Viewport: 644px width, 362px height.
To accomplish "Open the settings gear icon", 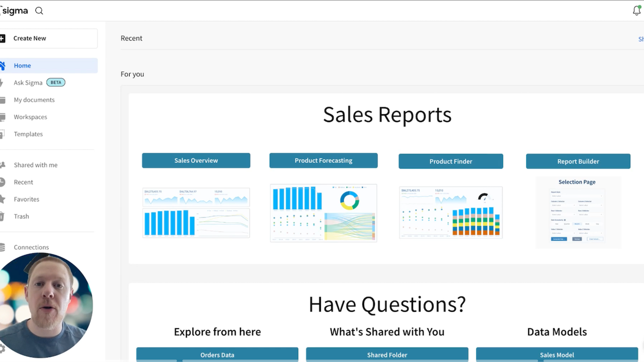I will pyautogui.click(x=2, y=349).
